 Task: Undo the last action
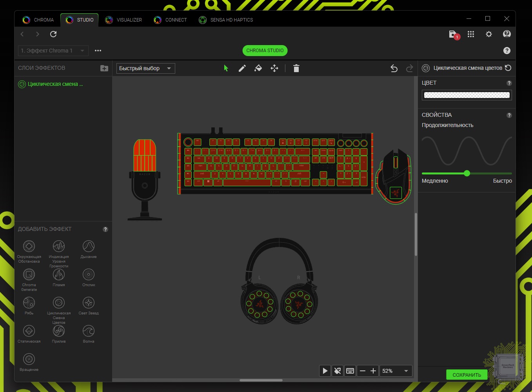[x=394, y=68]
